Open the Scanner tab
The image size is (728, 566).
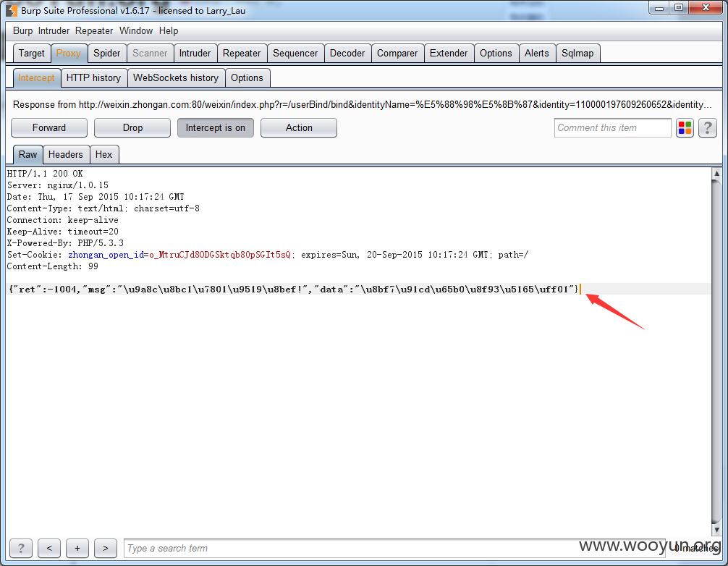click(150, 53)
